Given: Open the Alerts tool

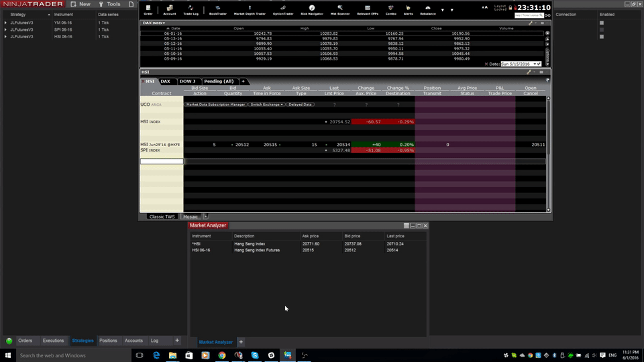Looking at the screenshot, I should pos(408,10).
